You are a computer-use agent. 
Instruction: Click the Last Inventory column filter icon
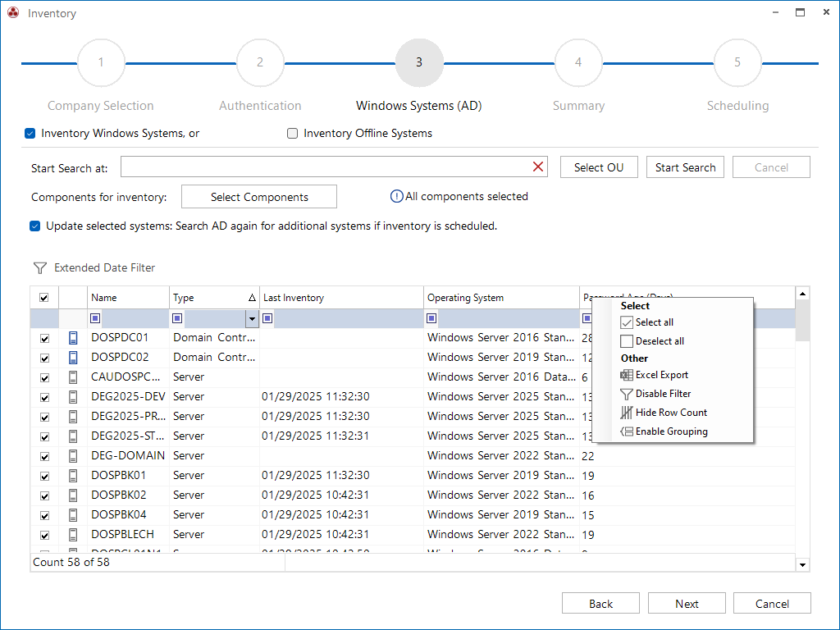pos(268,318)
